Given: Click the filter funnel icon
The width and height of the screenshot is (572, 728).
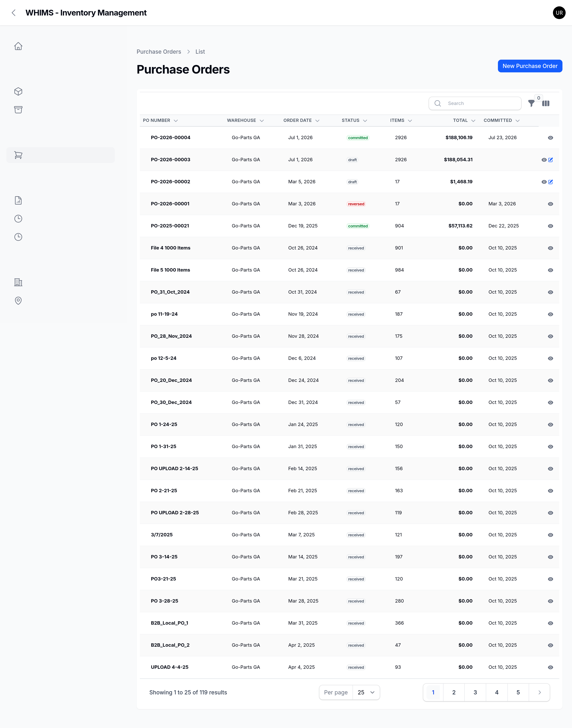Looking at the screenshot, I should pos(531,104).
